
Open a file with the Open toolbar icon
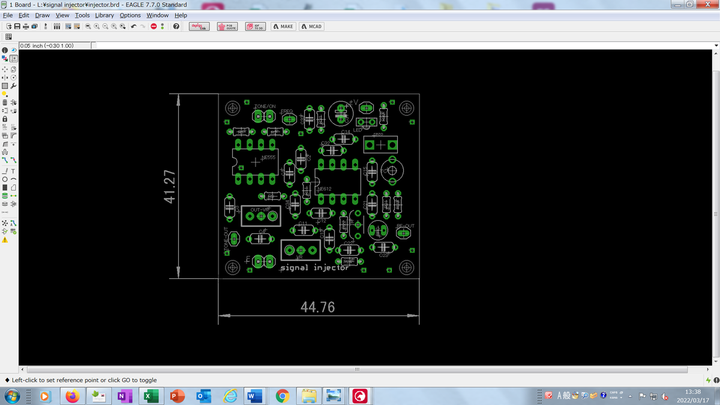(9, 27)
